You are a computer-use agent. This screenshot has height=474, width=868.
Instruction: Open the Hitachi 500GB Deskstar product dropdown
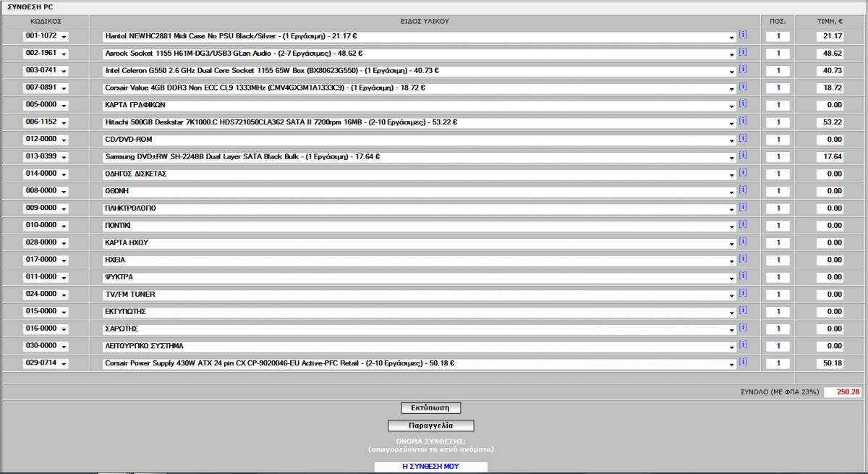pyautogui.click(x=420, y=122)
